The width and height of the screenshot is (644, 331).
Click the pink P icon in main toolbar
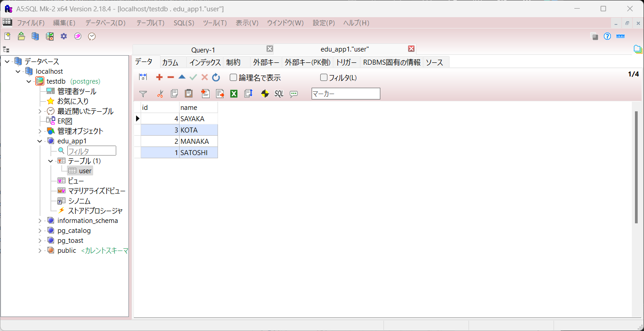pos(78,36)
